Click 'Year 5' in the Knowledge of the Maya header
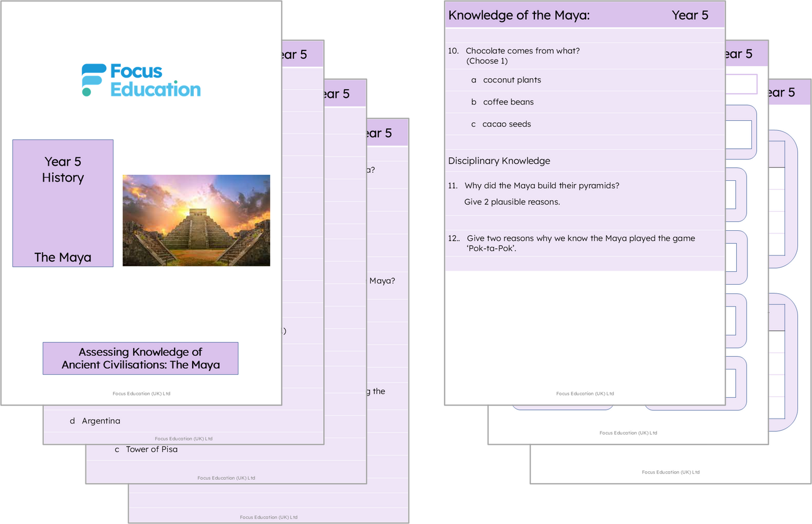This screenshot has height=524, width=812. pyautogui.click(x=690, y=16)
